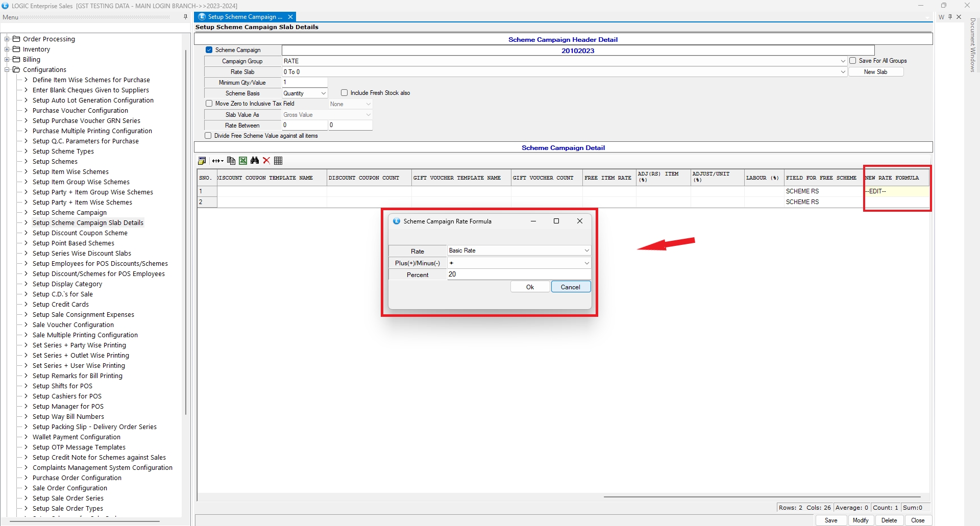Open the column width arrows icon
Viewport: 980px width, 526px height.
coord(218,161)
